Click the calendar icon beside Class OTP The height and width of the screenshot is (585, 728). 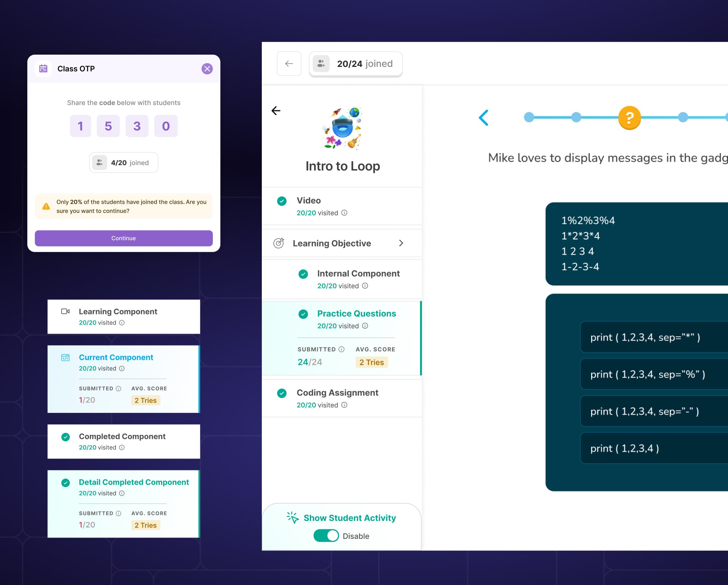click(43, 69)
